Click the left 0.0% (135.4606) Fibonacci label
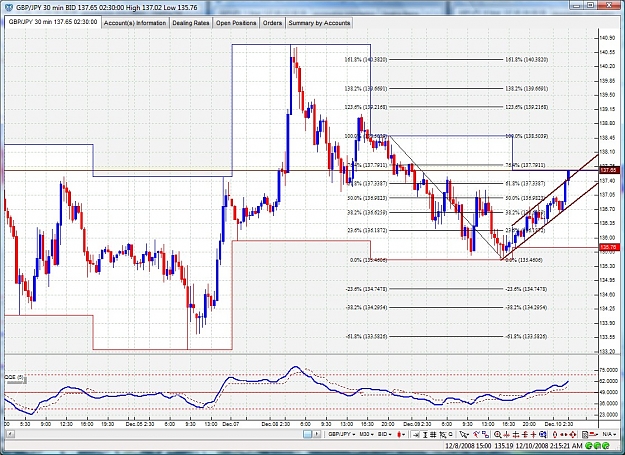The height and width of the screenshot is (455, 625). [x=368, y=260]
